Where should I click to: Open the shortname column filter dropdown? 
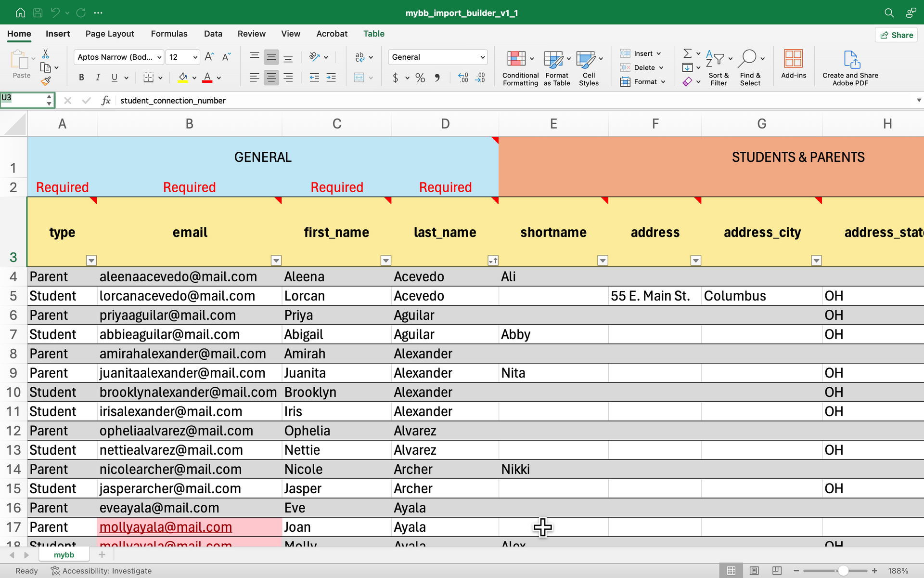[x=603, y=261]
